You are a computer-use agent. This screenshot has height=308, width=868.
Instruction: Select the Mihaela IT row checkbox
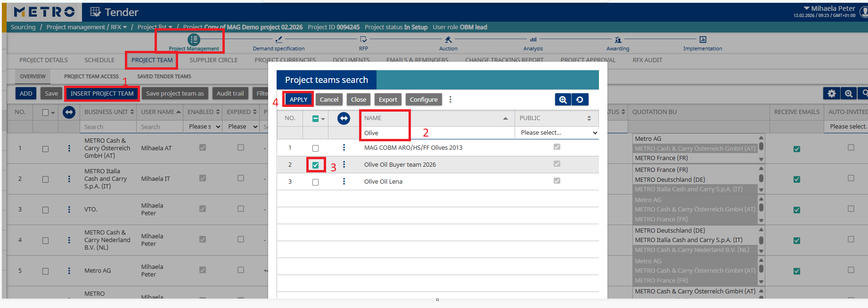pyautogui.click(x=45, y=179)
